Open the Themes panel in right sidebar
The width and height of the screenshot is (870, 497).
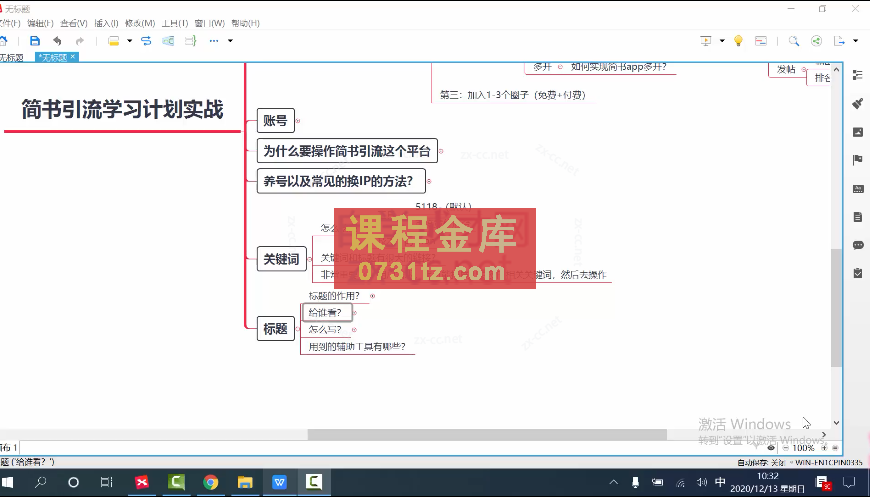[858, 189]
